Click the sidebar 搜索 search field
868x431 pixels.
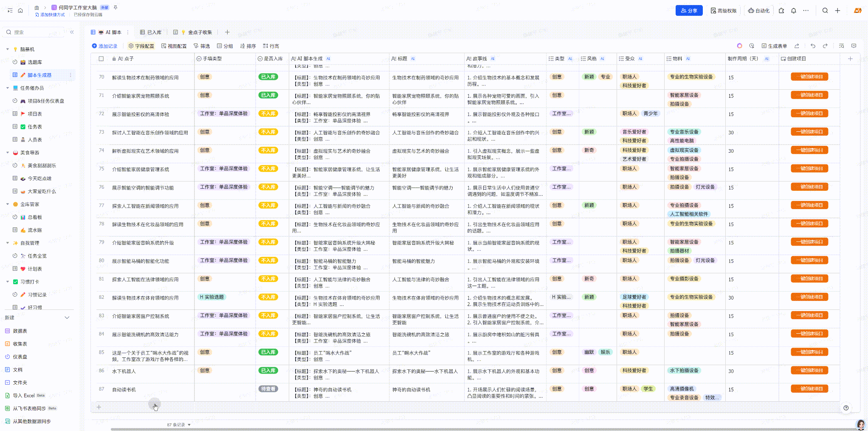pyautogui.click(x=36, y=32)
